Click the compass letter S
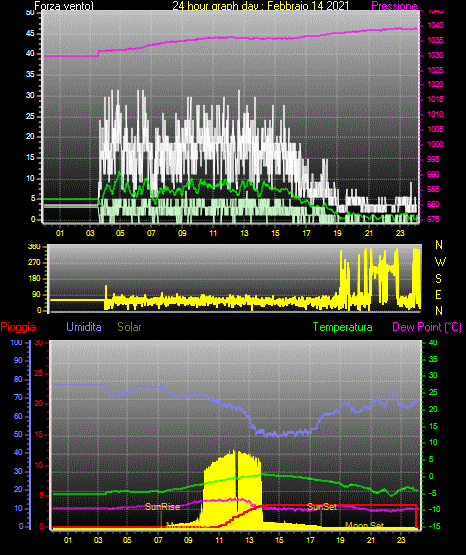Viewport: 466px width, 555px height. click(x=438, y=279)
